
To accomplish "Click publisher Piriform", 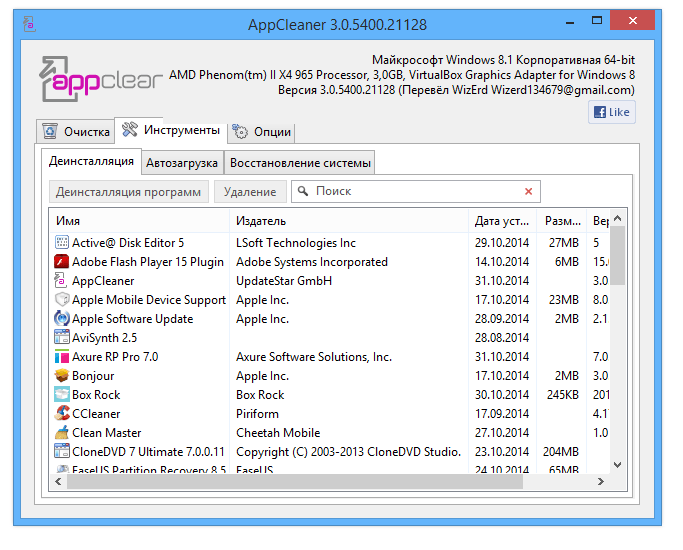I will (257, 414).
